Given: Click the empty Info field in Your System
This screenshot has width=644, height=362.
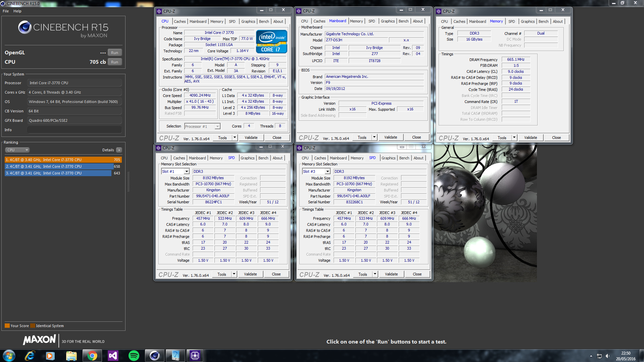Looking at the screenshot, I should (74, 130).
